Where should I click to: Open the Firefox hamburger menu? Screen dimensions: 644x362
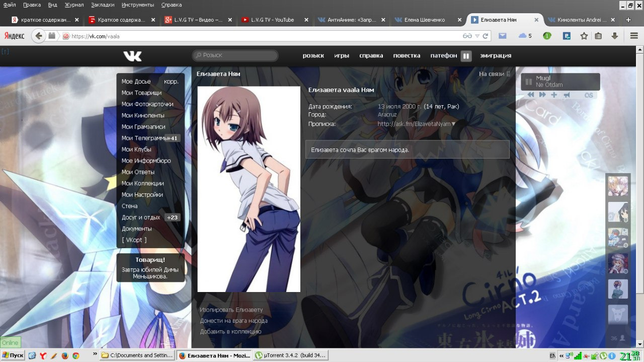tap(634, 36)
